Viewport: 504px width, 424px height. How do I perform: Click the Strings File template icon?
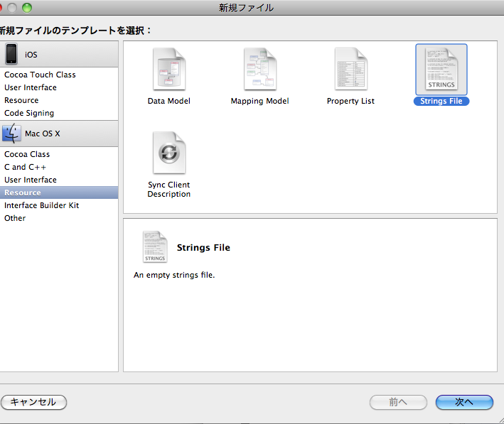(441, 69)
